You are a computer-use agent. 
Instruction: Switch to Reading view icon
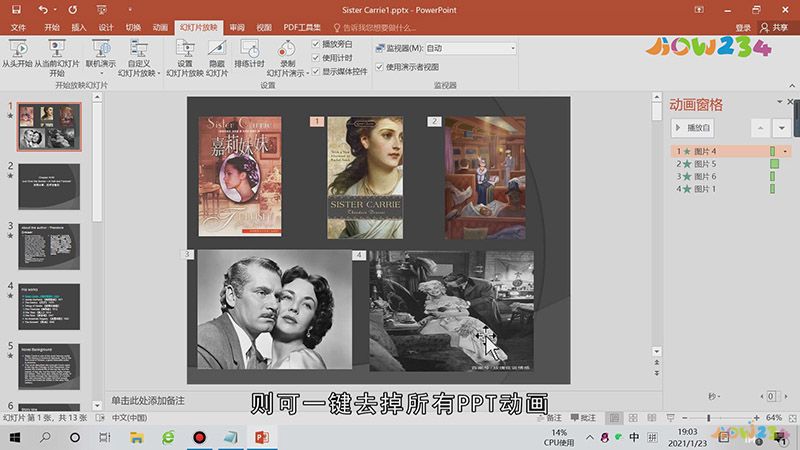(652, 418)
